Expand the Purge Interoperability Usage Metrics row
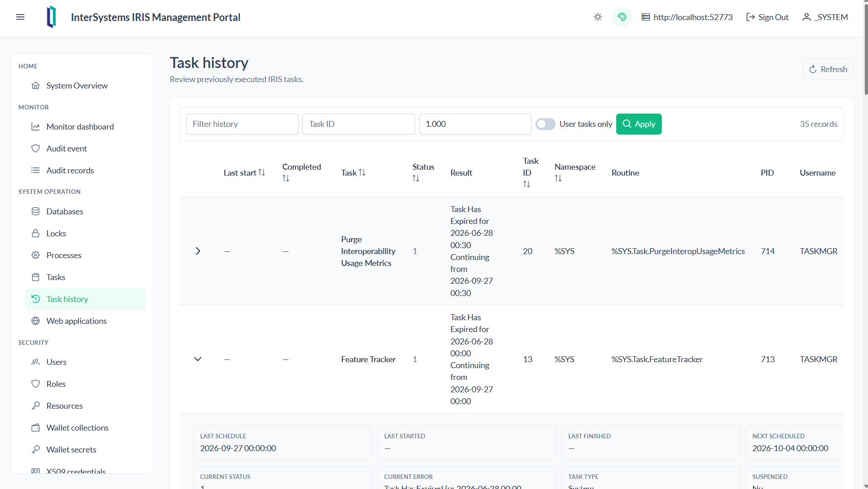868x489 pixels. pyautogui.click(x=198, y=251)
